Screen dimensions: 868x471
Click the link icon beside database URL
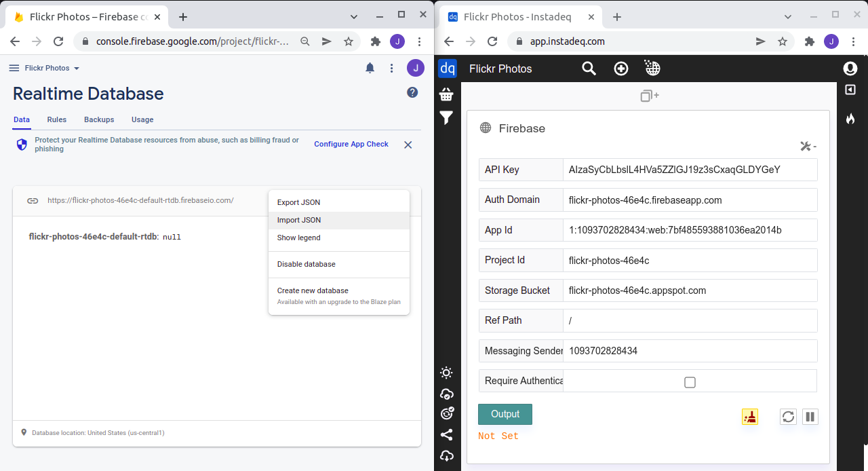pos(33,200)
